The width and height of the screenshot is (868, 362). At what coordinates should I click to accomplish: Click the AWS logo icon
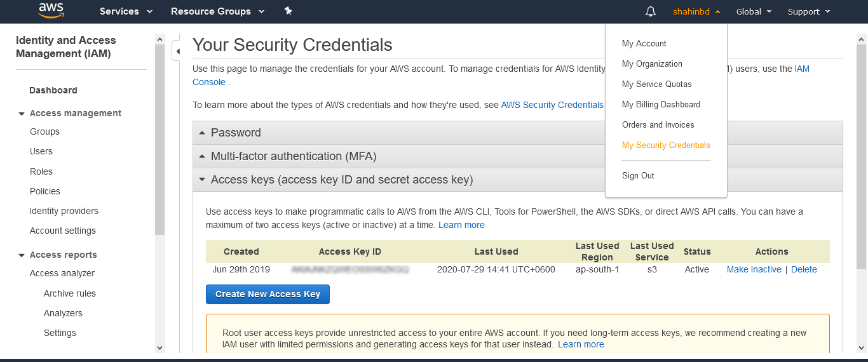click(51, 11)
